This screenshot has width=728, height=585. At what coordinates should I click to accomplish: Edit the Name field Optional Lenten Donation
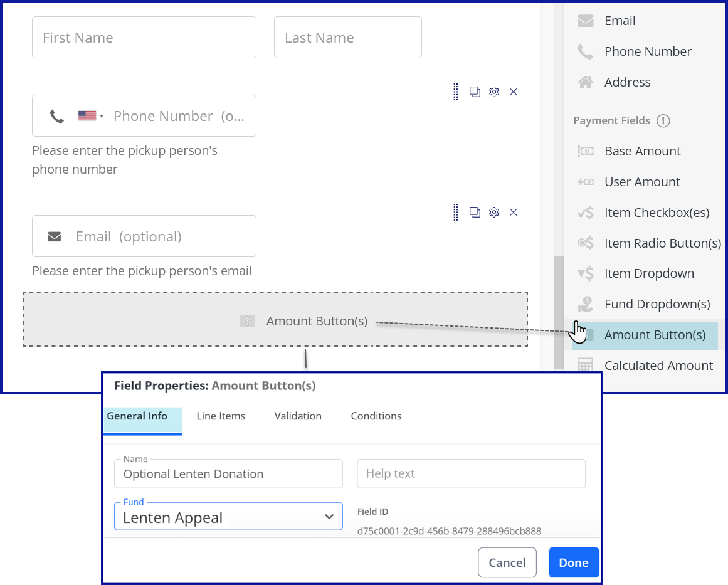pos(228,474)
